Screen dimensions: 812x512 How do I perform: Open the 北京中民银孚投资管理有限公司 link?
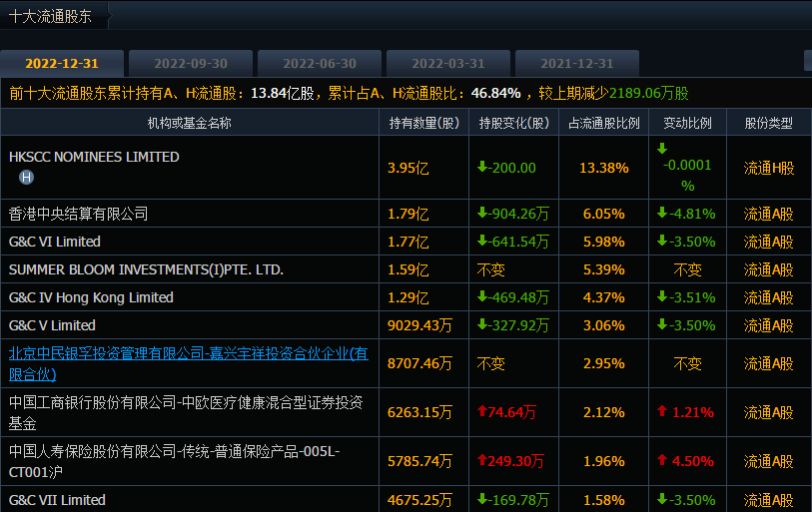point(189,363)
